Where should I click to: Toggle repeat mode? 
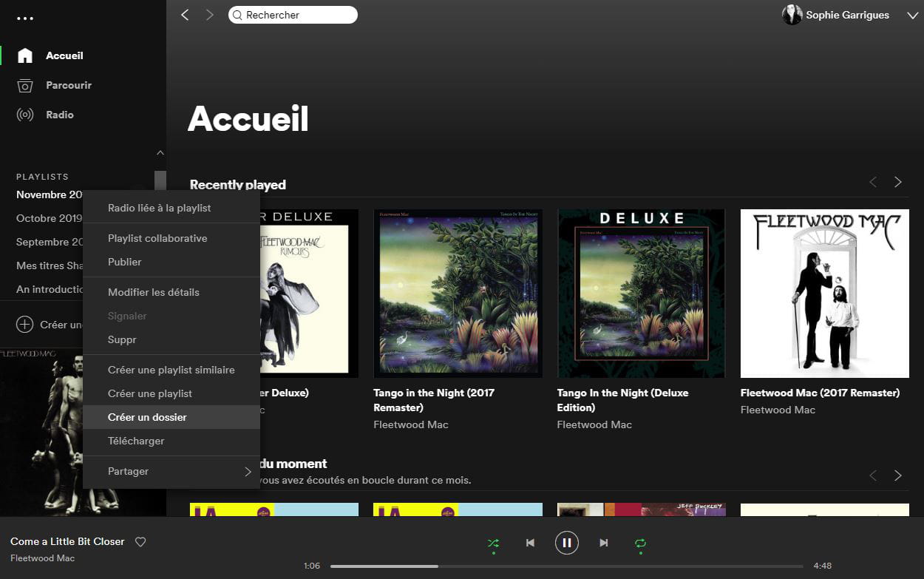(640, 544)
